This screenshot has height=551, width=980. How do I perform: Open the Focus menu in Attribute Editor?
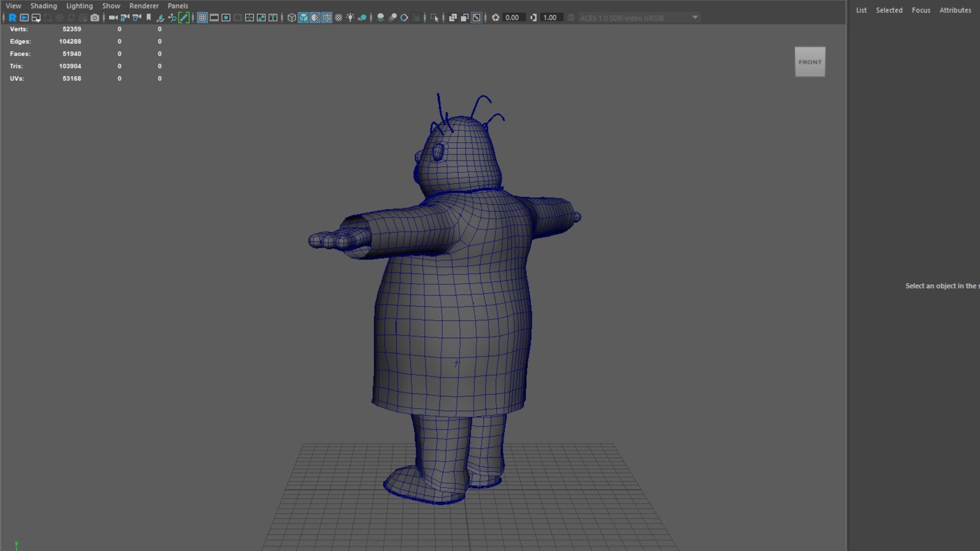[921, 10]
